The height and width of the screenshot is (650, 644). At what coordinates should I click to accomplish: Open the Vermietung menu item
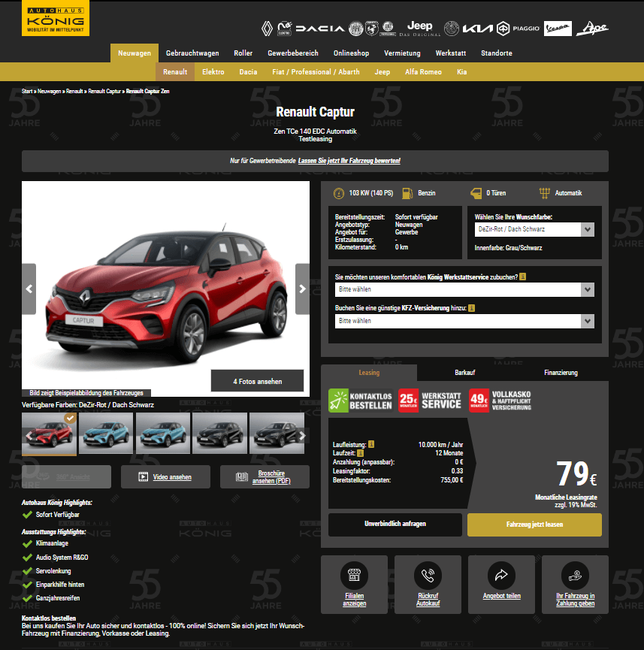402,53
